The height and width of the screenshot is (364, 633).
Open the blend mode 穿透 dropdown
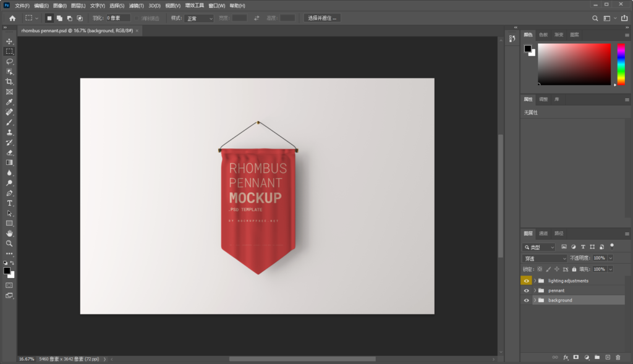(x=545, y=258)
